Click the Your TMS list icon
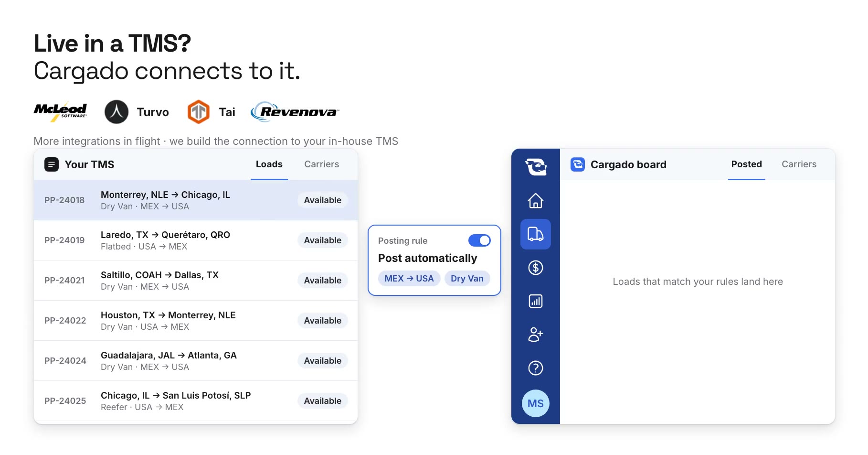 [x=52, y=164]
